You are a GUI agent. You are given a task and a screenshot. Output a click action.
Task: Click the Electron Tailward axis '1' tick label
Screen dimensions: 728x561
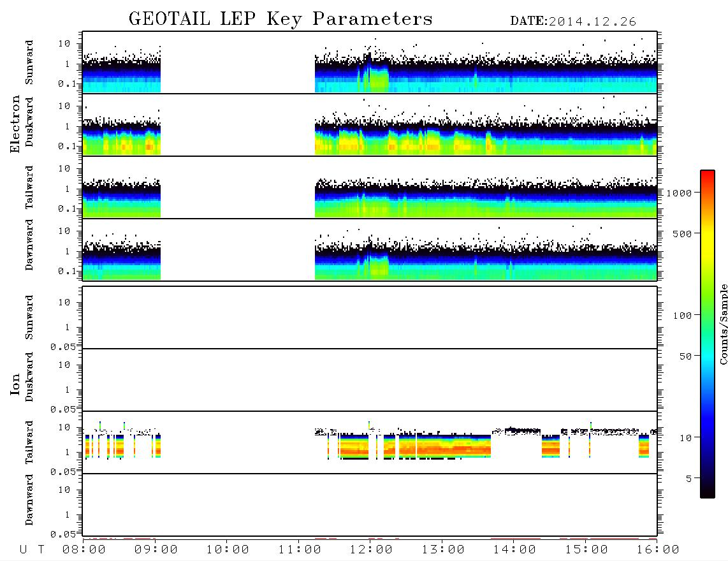67,189
